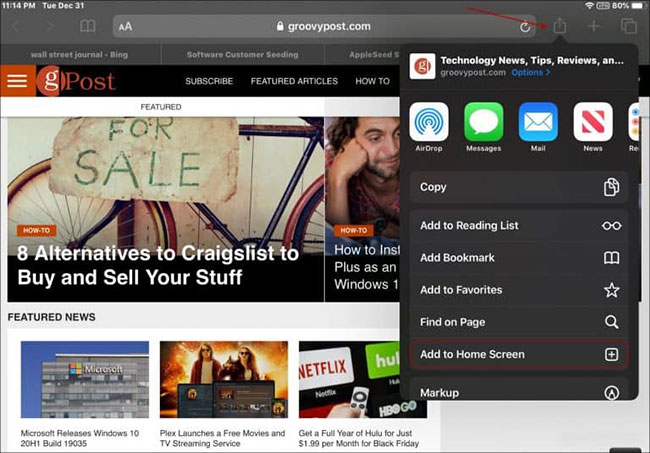Open HOW TO navigation link
The image size is (650, 453).
pyautogui.click(x=372, y=81)
